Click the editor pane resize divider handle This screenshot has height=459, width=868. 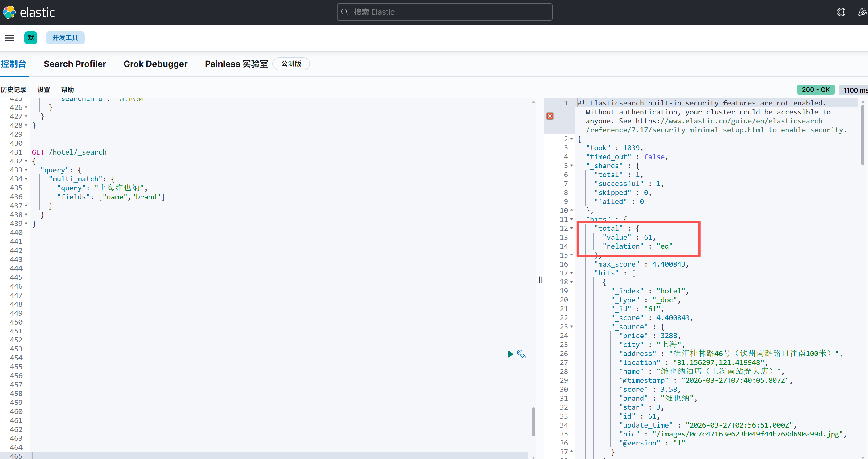(x=540, y=280)
